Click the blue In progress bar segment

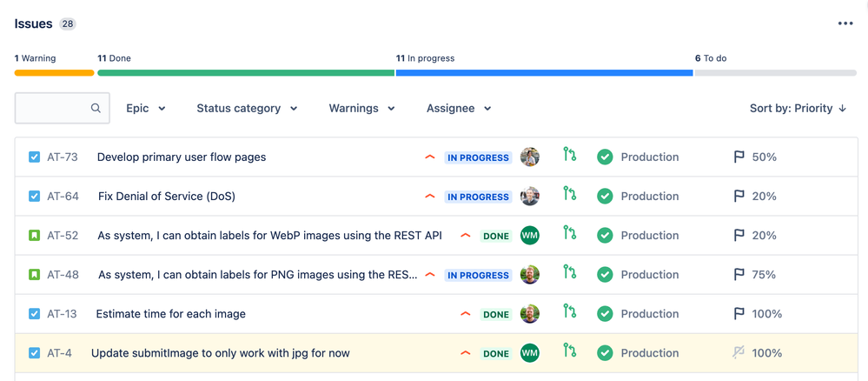tap(544, 73)
